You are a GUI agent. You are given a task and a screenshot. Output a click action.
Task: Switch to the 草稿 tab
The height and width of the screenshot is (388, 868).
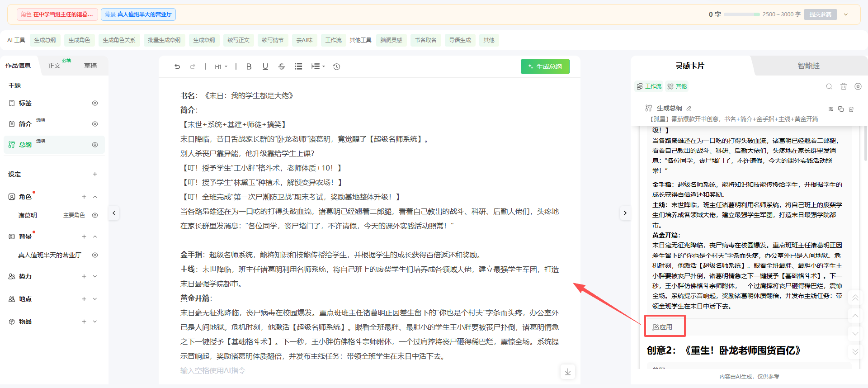(90, 66)
